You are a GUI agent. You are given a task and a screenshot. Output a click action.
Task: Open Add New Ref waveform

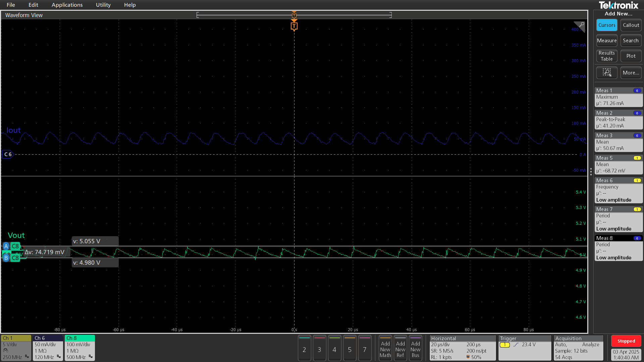click(400, 349)
